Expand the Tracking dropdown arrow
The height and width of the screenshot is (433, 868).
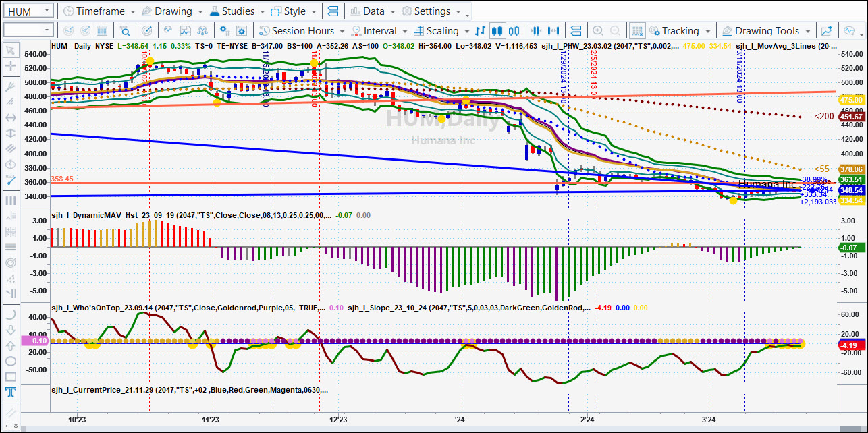707,31
